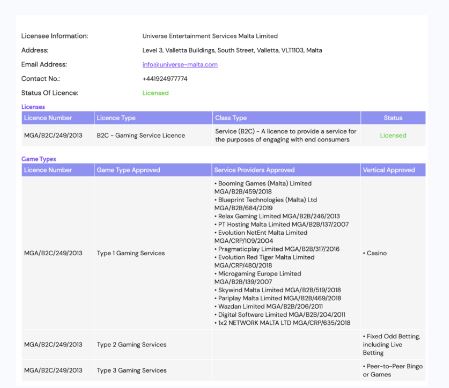
Task: Click Licensed status in the Licenses table row
Action: point(393,135)
